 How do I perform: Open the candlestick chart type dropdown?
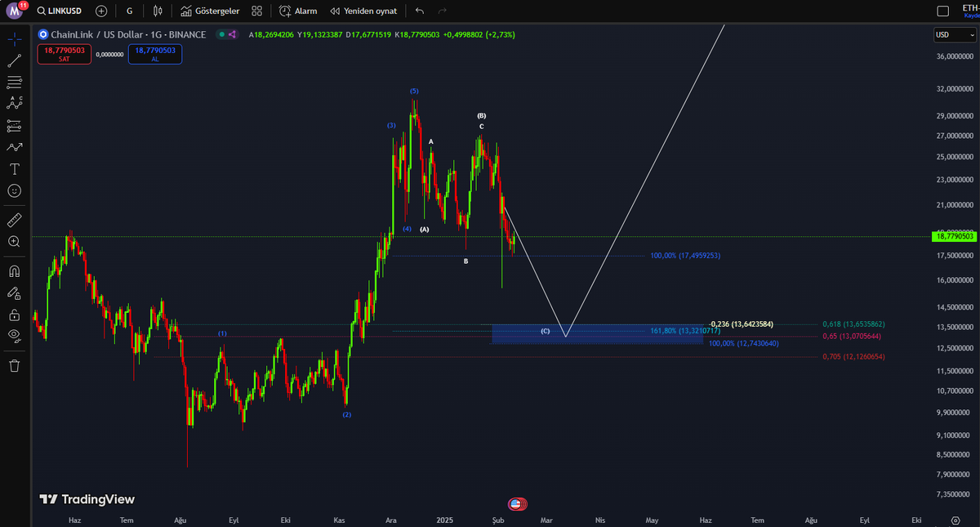pyautogui.click(x=158, y=11)
